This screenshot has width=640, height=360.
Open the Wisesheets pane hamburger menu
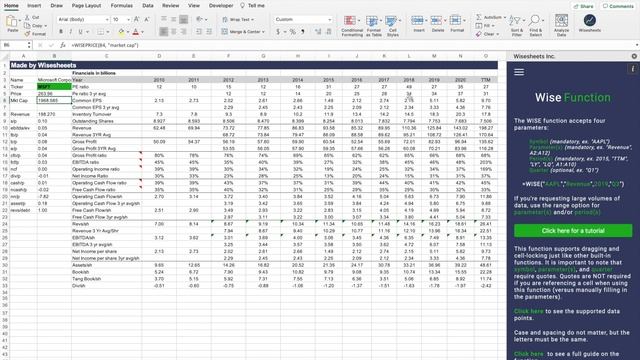pos(519,72)
